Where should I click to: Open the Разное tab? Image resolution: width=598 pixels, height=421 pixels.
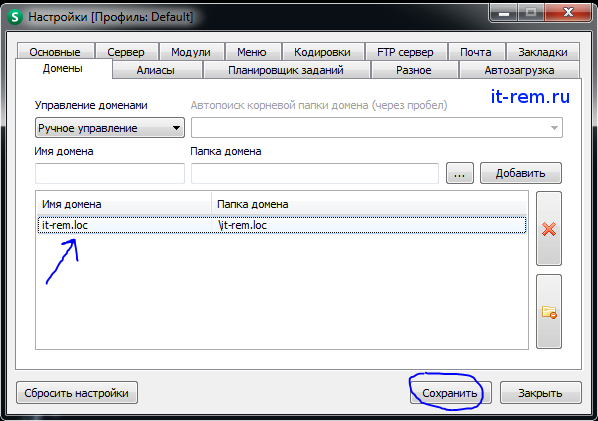[x=414, y=70]
